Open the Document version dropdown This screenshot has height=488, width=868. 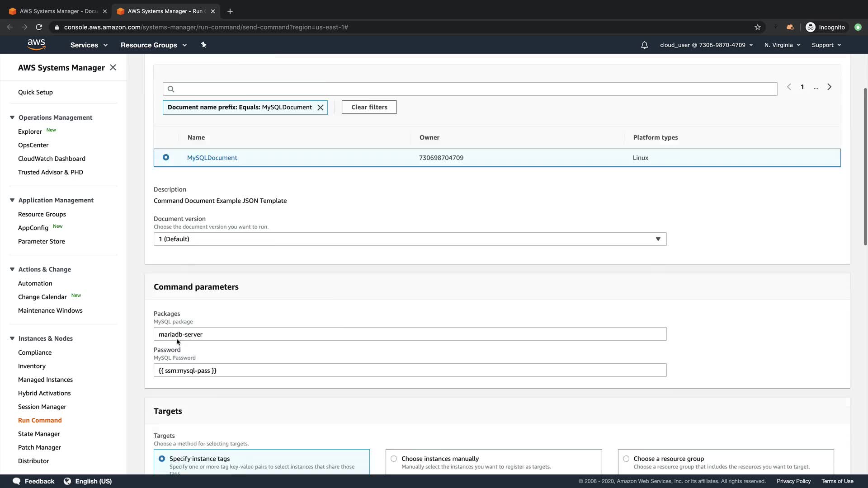click(x=410, y=239)
